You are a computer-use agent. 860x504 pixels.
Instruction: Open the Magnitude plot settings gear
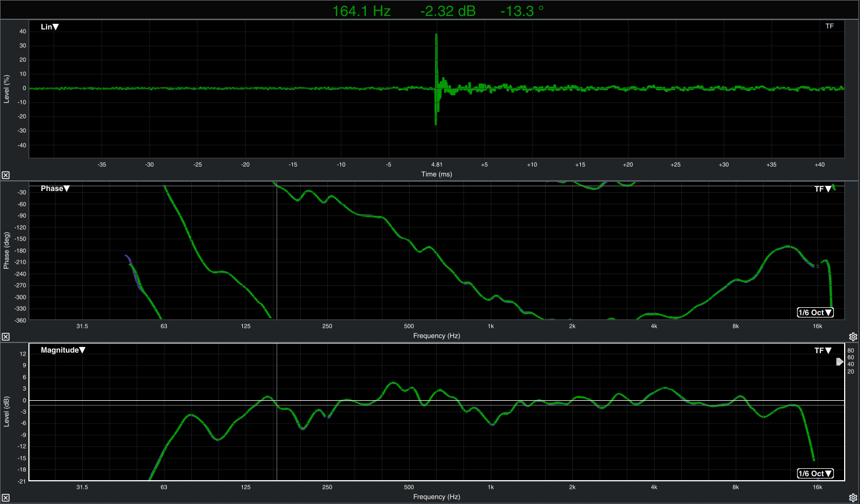click(x=853, y=498)
